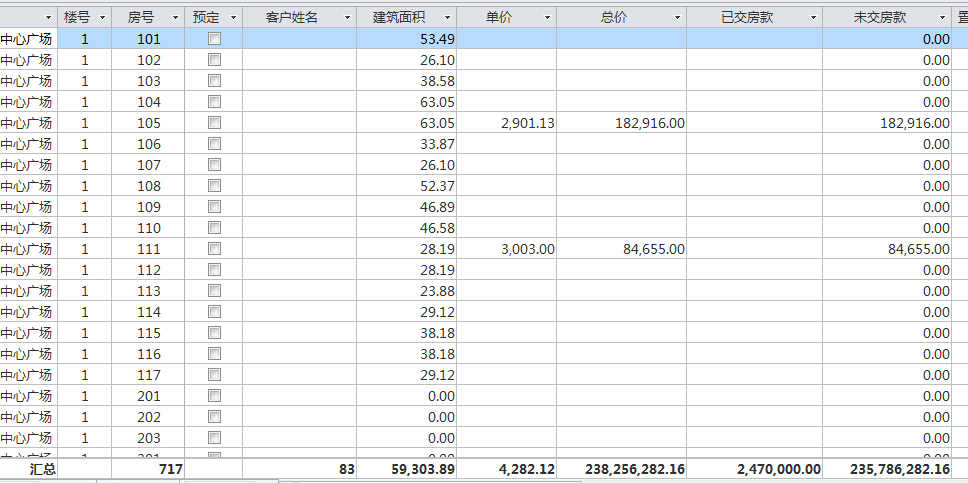Tick the 预定 checkbox for room 201
968x483 pixels.
(214, 395)
